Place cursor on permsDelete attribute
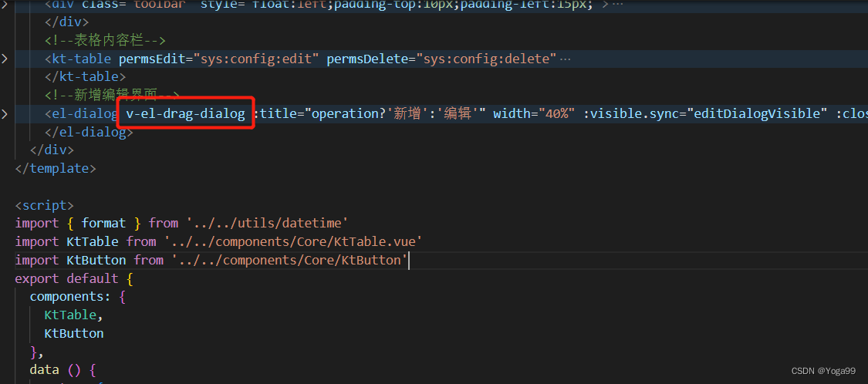The height and width of the screenshot is (384, 868). 367,59
